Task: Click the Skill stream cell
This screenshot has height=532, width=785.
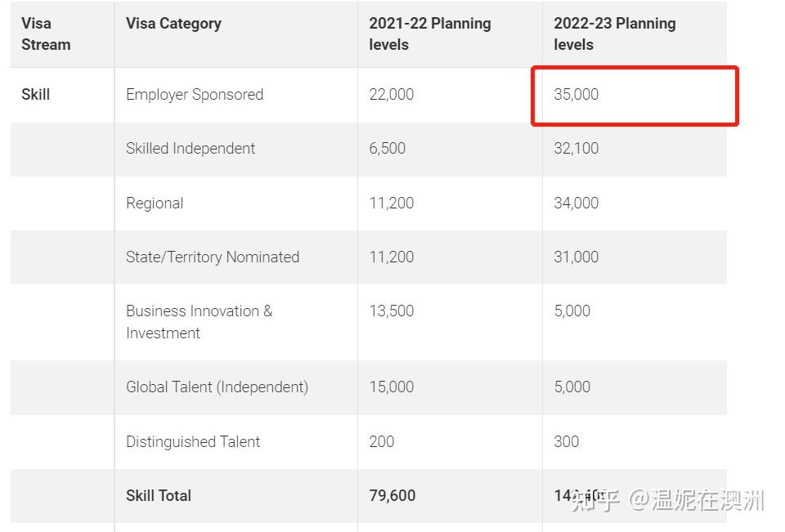Action: point(36,95)
